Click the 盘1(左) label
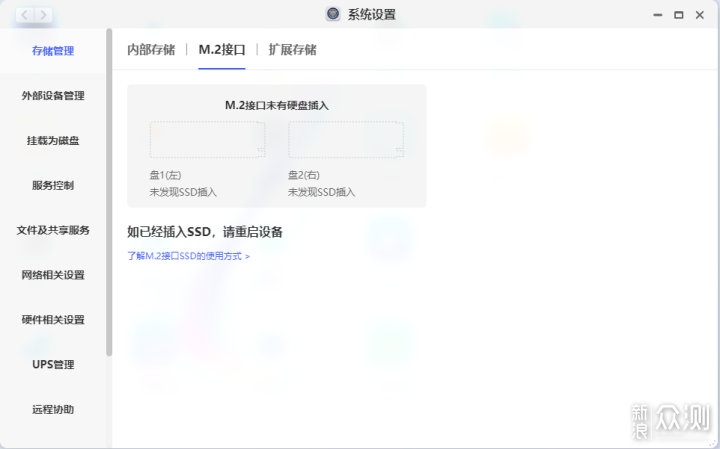720x449 pixels. [165, 175]
